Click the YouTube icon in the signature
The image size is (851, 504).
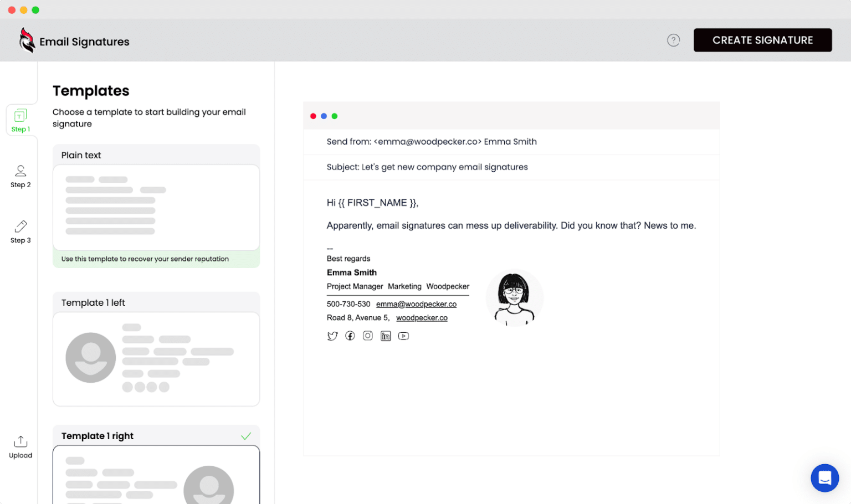click(x=403, y=336)
